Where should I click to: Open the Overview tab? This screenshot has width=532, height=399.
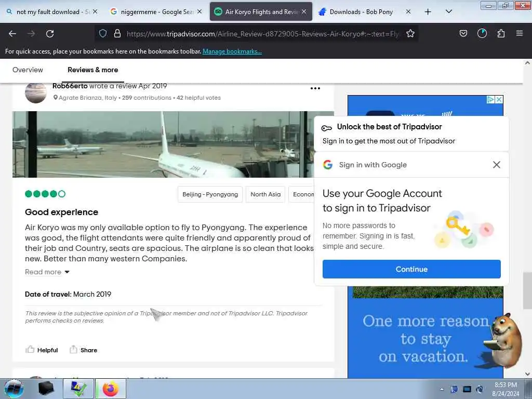[x=28, y=70]
